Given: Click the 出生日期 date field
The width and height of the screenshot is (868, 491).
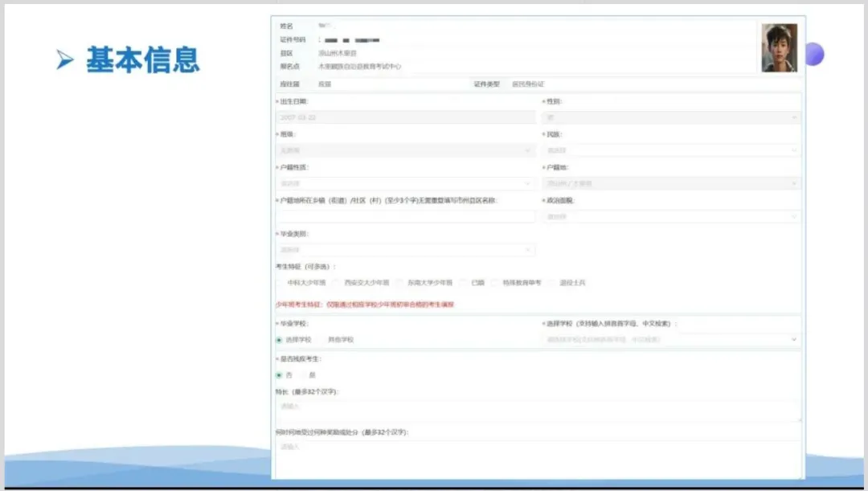Looking at the screenshot, I should (405, 117).
